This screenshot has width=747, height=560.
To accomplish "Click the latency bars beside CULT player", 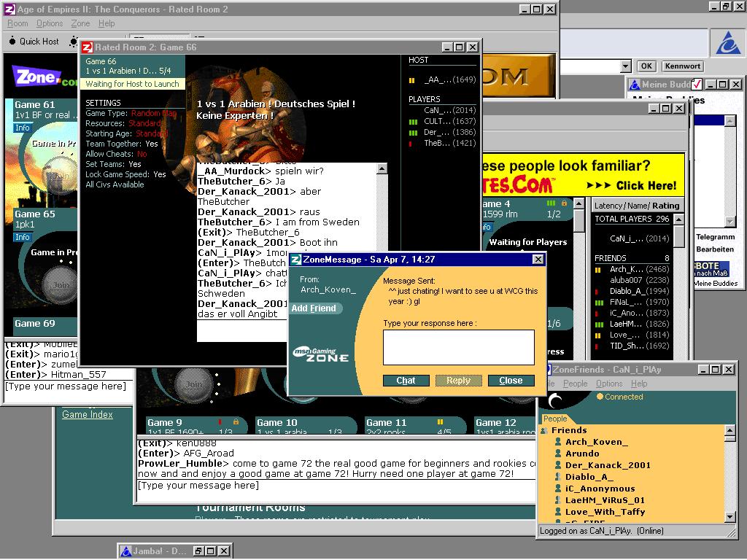I will (x=413, y=122).
